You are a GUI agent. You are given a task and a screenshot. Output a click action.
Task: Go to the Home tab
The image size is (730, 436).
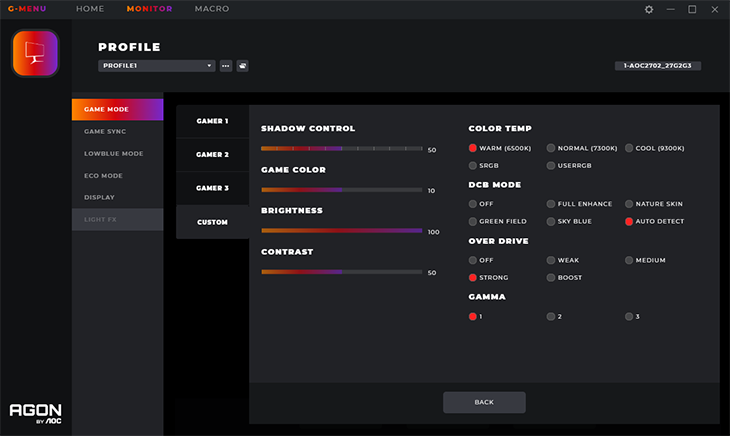click(x=90, y=9)
